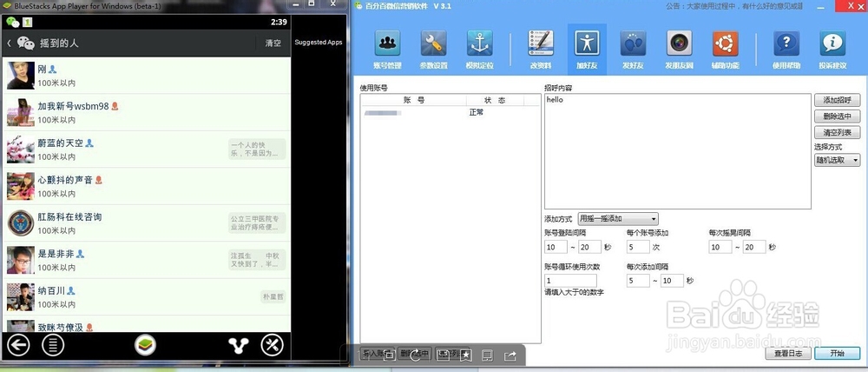Open the 投诉建议 info bubble icon
868x372 pixels.
coord(832,43)
